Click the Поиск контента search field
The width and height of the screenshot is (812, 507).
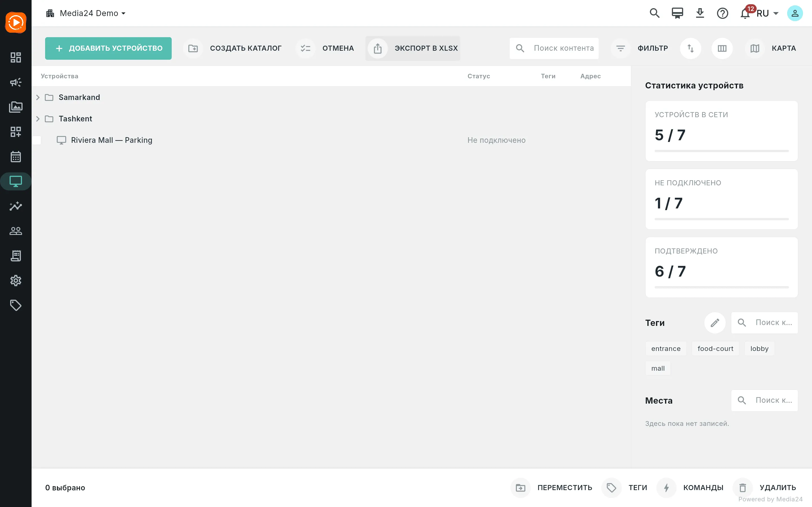(x=554, y=48)
